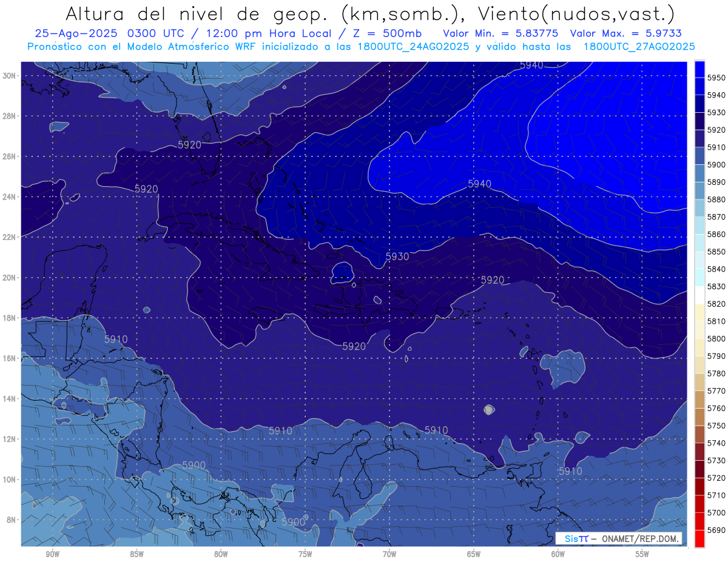
Task: Click the 'SisTT - ONAMET/REP.DOM.' credit box
Action: (x=618, y=538)
